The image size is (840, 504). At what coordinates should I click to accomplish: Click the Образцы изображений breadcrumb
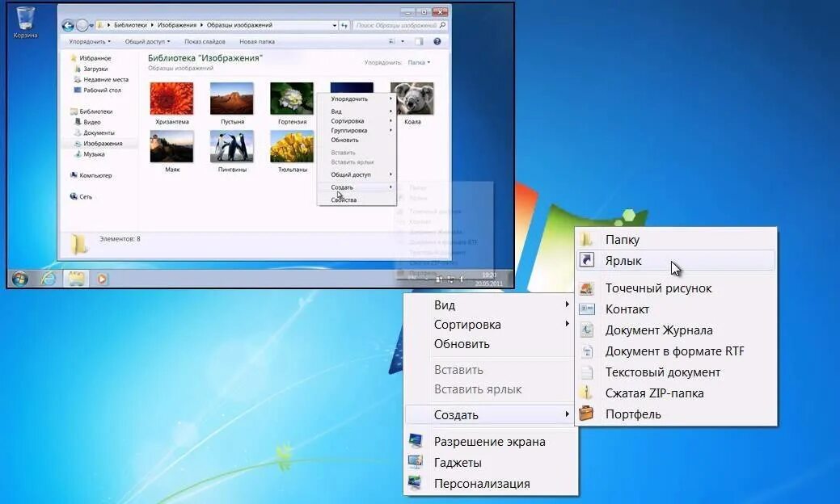(x=239, y=25)
